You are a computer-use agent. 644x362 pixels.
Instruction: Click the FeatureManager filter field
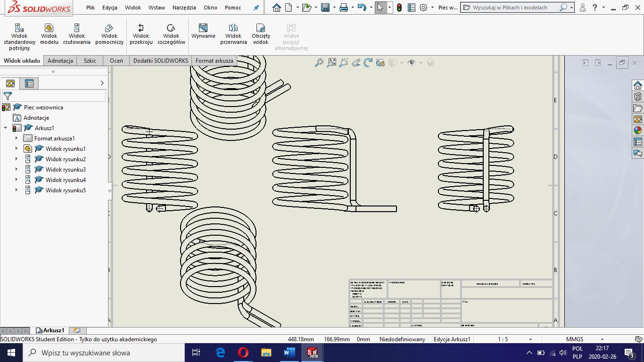pyautogui.click(x=54, y=96)
